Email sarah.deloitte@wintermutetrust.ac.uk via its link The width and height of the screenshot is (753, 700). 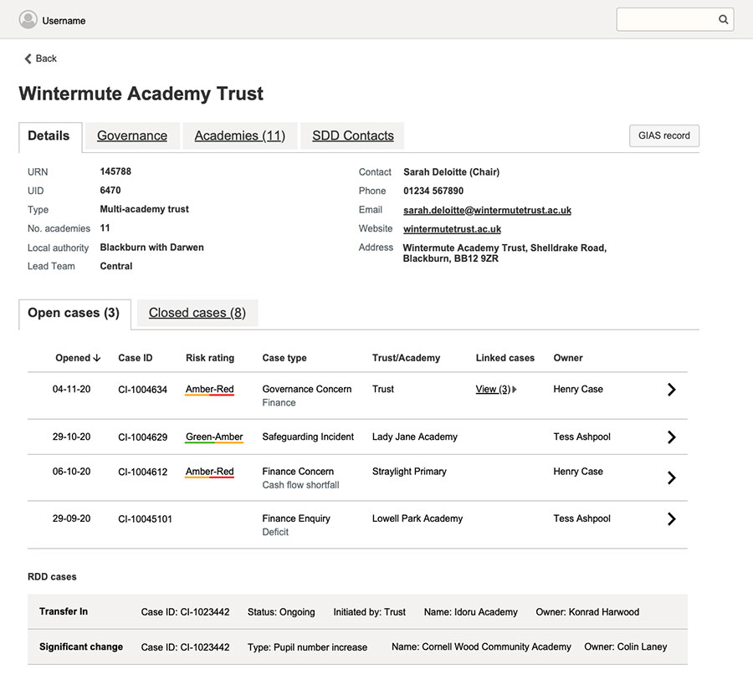[487, 210]
